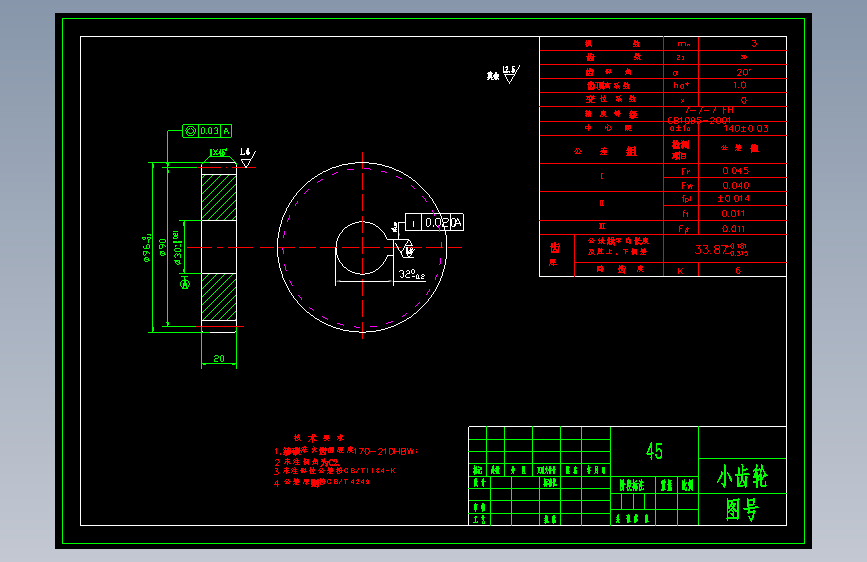
Task: Select the 'GB1095-2001' standard text
Action: [x=699, y=120]
